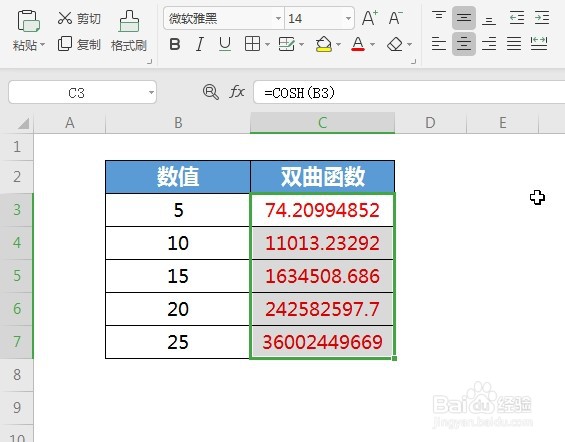The height and width of the screenshot is (442, 565).
Task: Click the draw border table style icon
Action: tap(287, 44)
